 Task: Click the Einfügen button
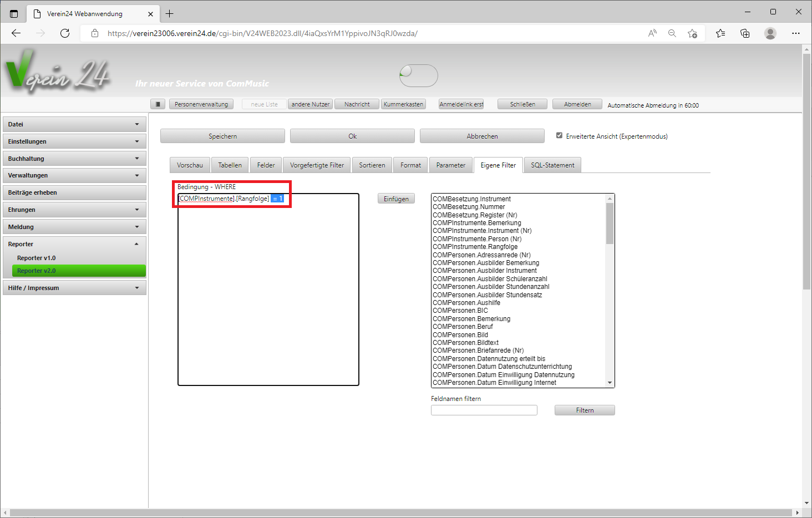(x=396, y=199)
